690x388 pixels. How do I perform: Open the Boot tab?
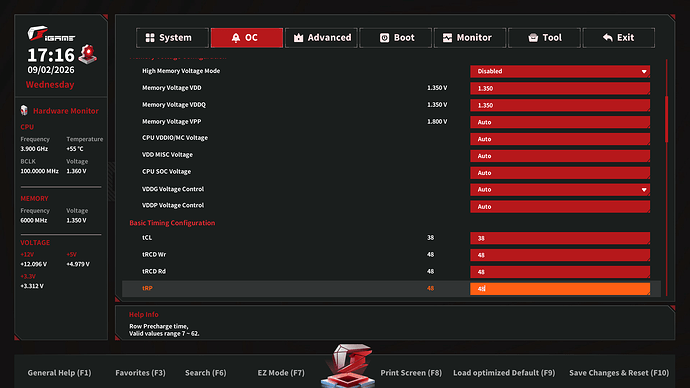396,38
